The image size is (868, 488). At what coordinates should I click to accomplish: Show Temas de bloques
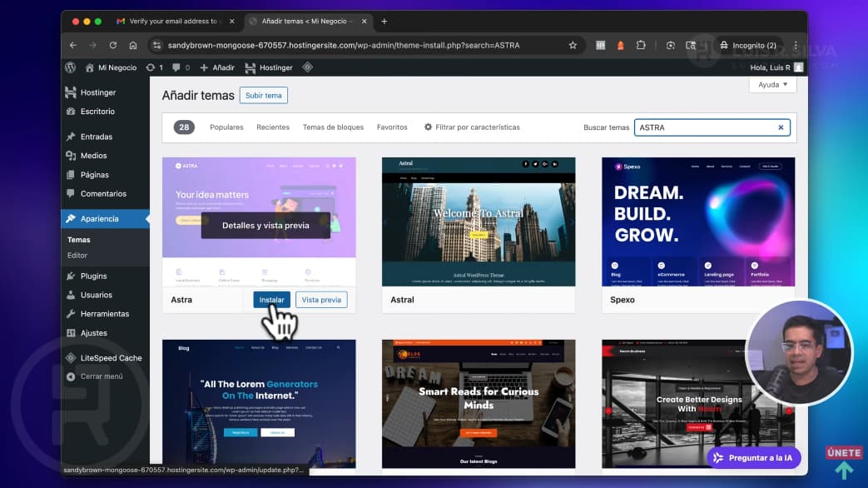pos(333,127)
